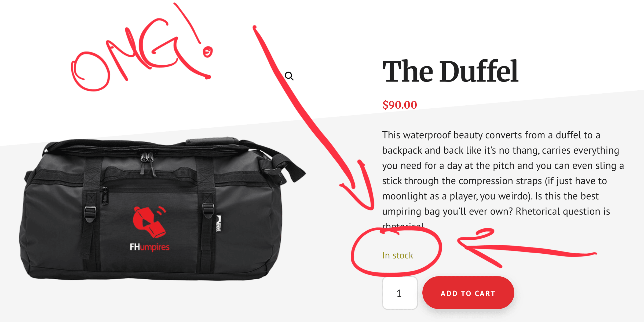The width and height of the screenshot is (644, 322).
Task: Open the magnifier zoom icon on product image
Action: pyautogui.click(x=289, y=76)
